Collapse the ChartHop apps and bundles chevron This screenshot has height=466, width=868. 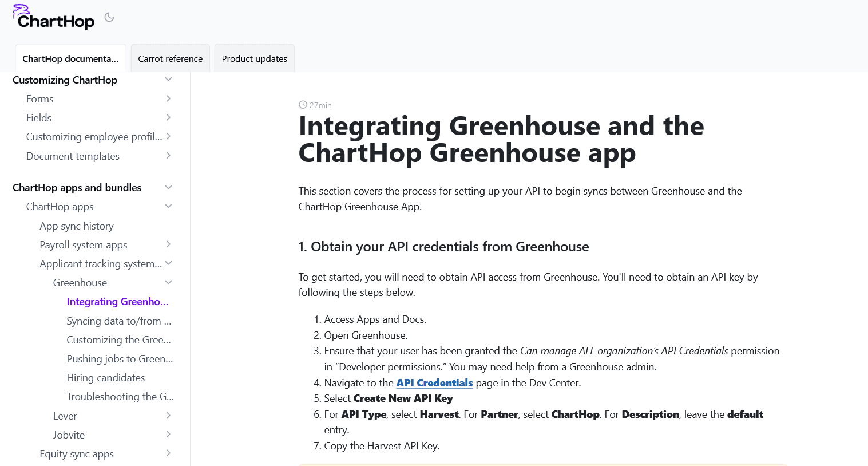pos(168,187)
